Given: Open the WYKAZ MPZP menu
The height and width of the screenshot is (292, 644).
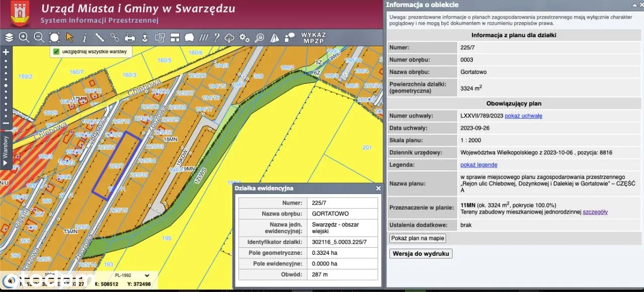Looking at the screenshot, I should 313,38.
